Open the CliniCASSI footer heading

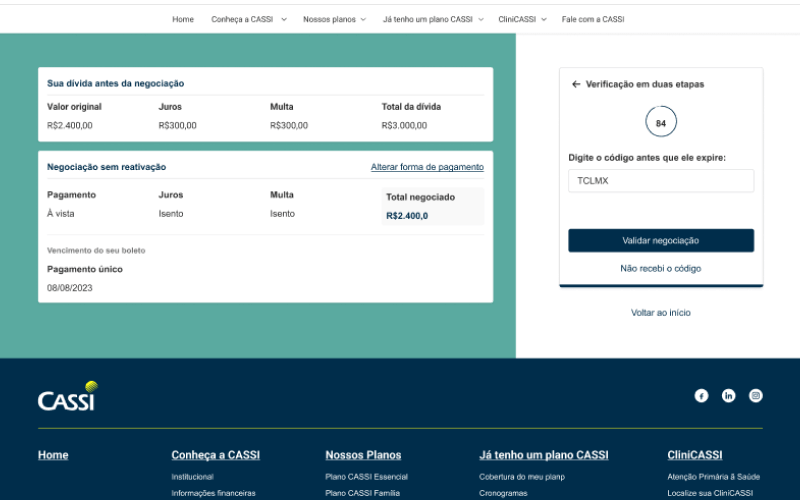(x=694, y=455)
